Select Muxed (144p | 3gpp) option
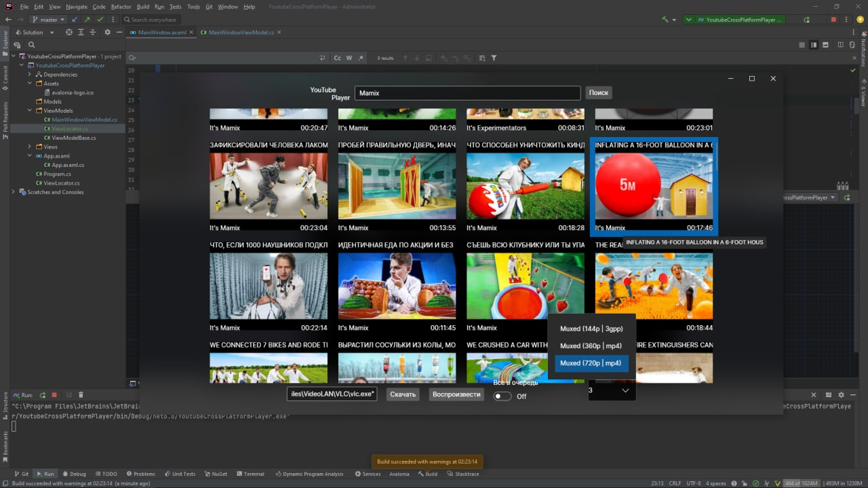 pyautogui.click(x=591, y=329)
